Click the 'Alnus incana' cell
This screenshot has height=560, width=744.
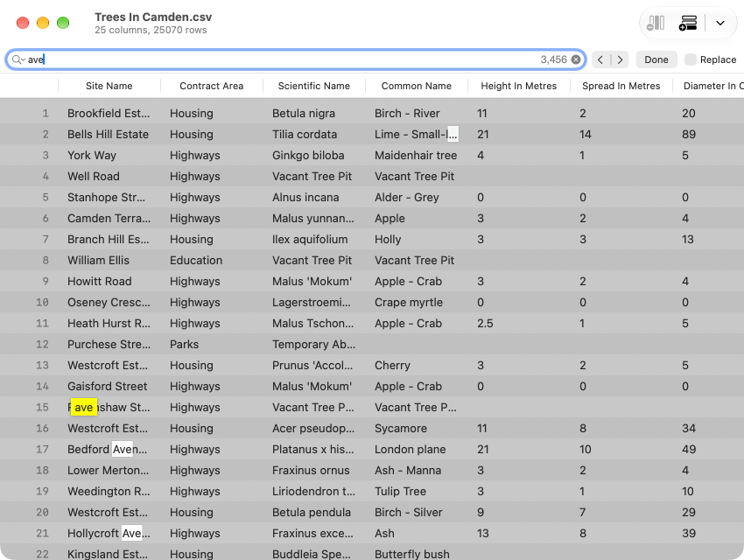pyautogui.click(x=305, y=197)
